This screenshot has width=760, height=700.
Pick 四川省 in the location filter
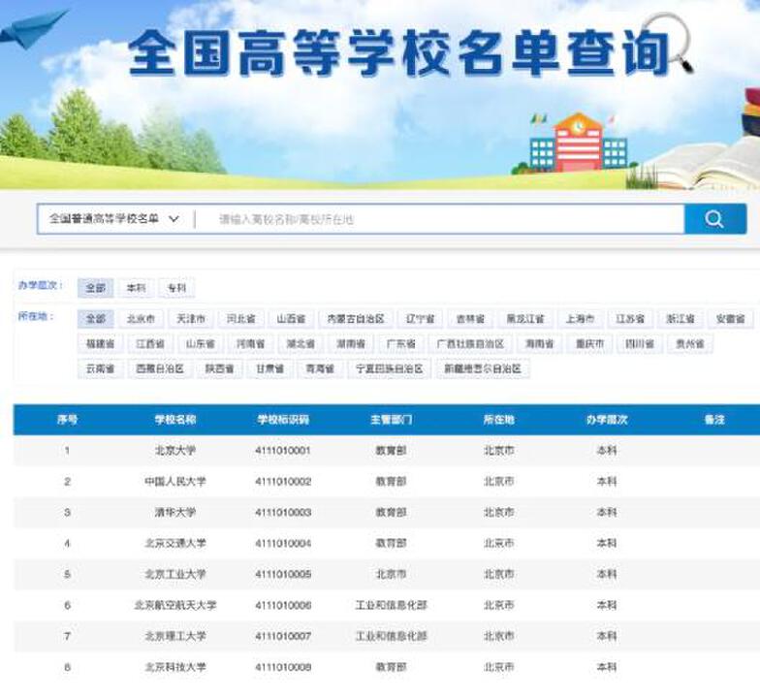click(x=640, y=344)
